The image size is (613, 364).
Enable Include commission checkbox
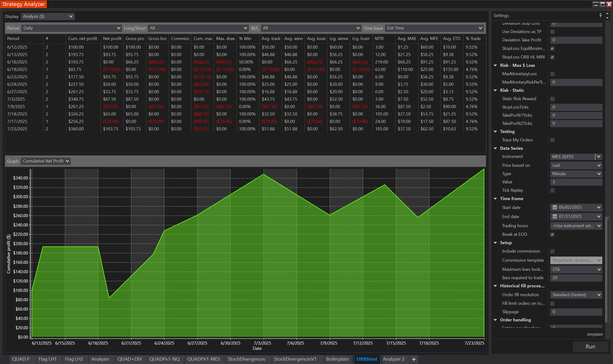(x=552, y=251)
